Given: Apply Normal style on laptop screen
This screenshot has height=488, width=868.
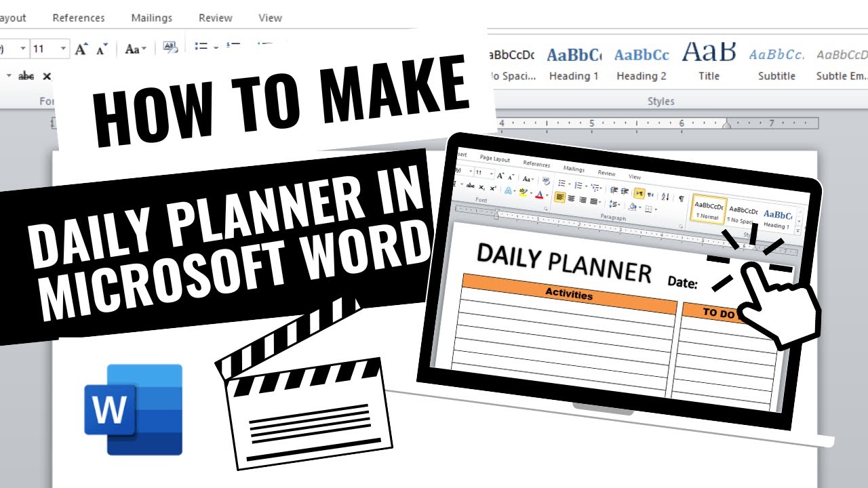Looking at the screenshot, I should [x=709, y=209].
